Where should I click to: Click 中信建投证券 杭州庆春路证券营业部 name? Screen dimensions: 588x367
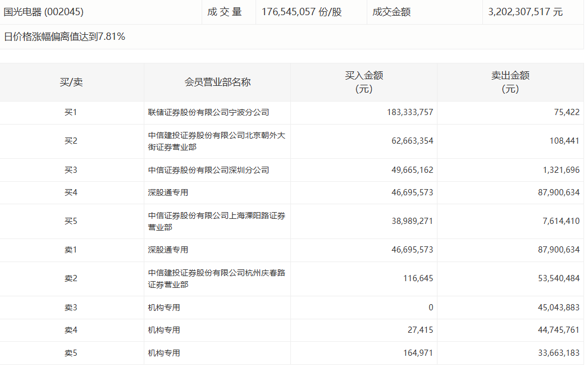coord(217,278)
